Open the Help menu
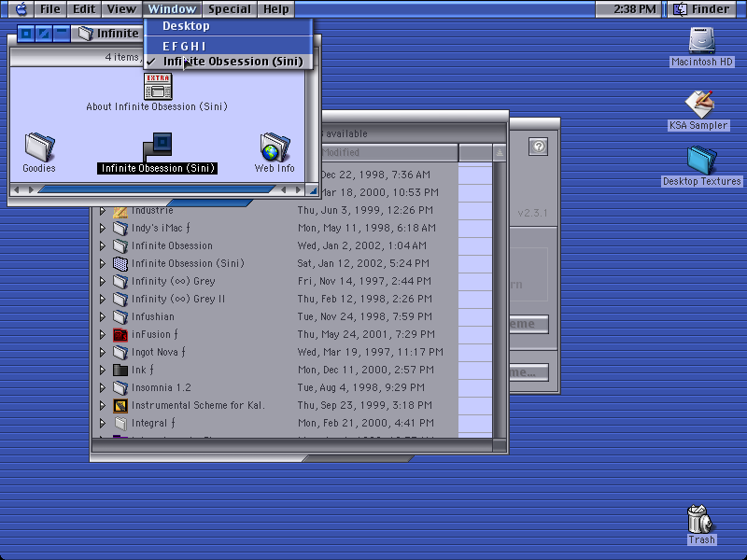This screenshot has width=747, height=560. coord(276,9)
